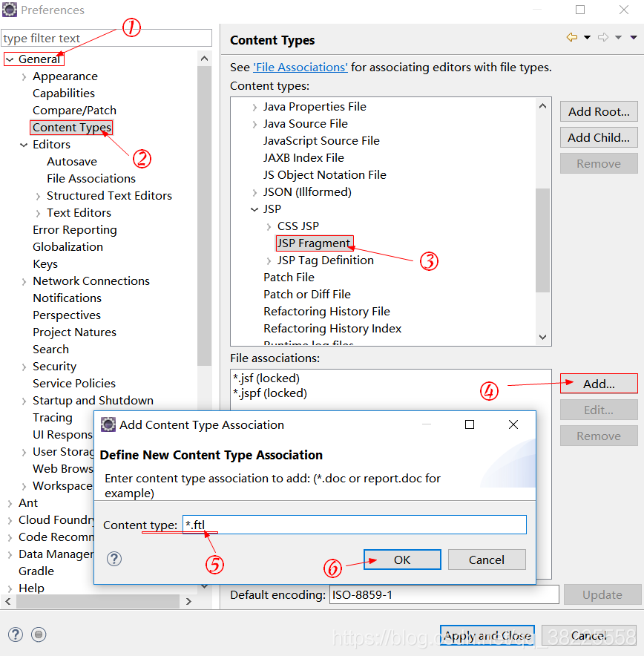Collapse the General tree node
Screen dimensions: 644x656
point(10,59)
